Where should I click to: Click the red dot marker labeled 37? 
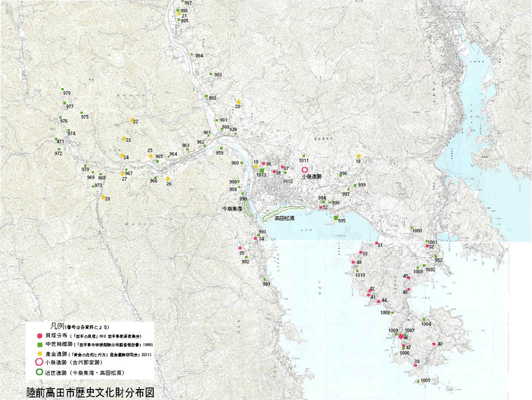[282, 167]
